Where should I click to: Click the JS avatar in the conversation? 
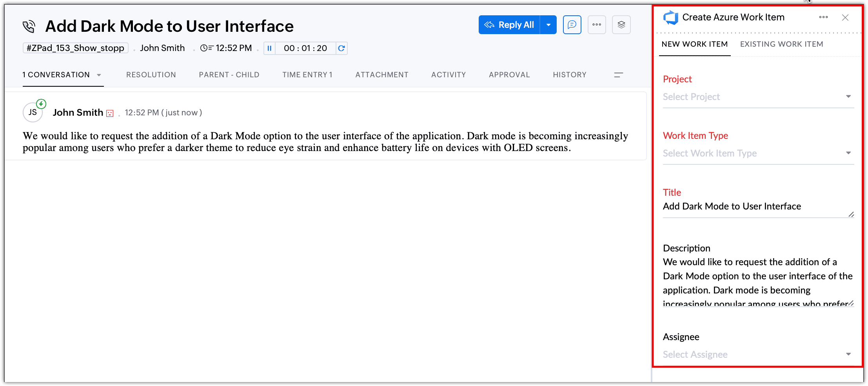click(x=33, y=113)
